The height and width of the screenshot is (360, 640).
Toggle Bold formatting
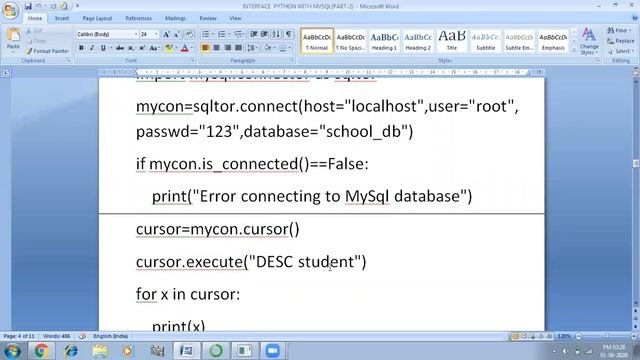(x=81, y=48)
